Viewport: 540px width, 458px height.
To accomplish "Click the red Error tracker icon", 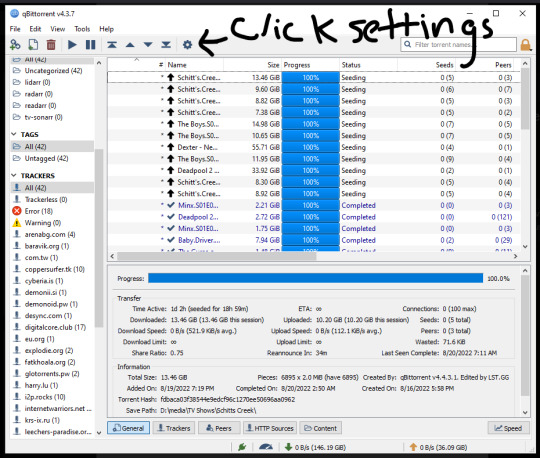I will tap(17, 211).
